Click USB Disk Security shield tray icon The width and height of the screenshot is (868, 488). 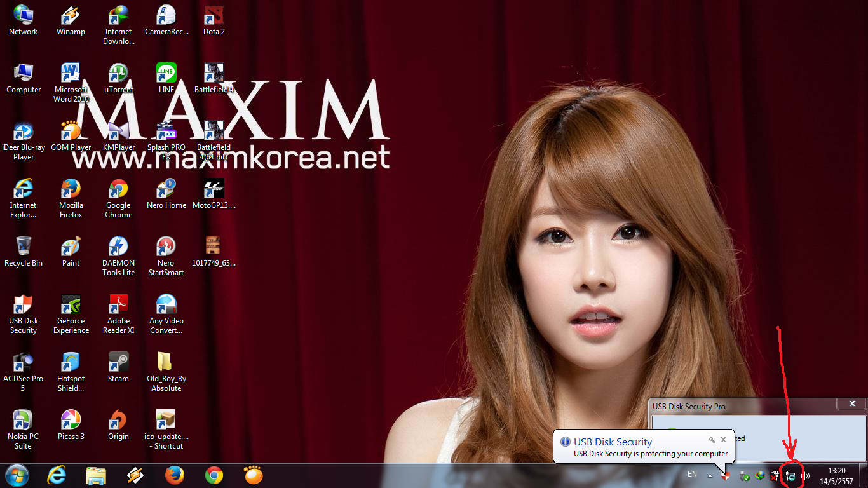point(726,476)
